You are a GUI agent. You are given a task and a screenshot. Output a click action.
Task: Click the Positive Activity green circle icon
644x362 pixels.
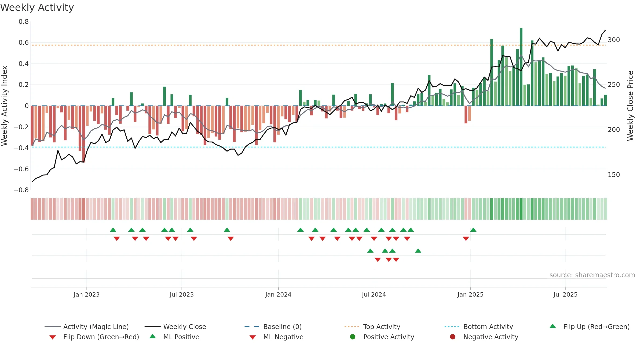353,337
